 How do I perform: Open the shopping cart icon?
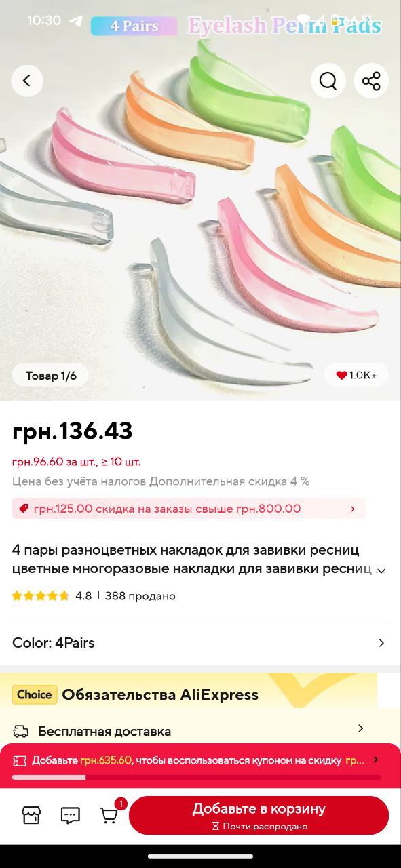(110, 815)
